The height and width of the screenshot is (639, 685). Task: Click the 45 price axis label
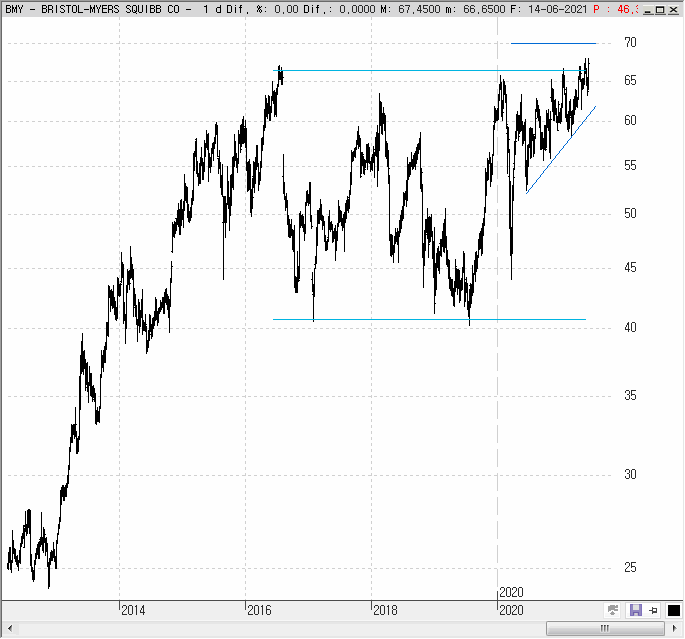point(630,268)
